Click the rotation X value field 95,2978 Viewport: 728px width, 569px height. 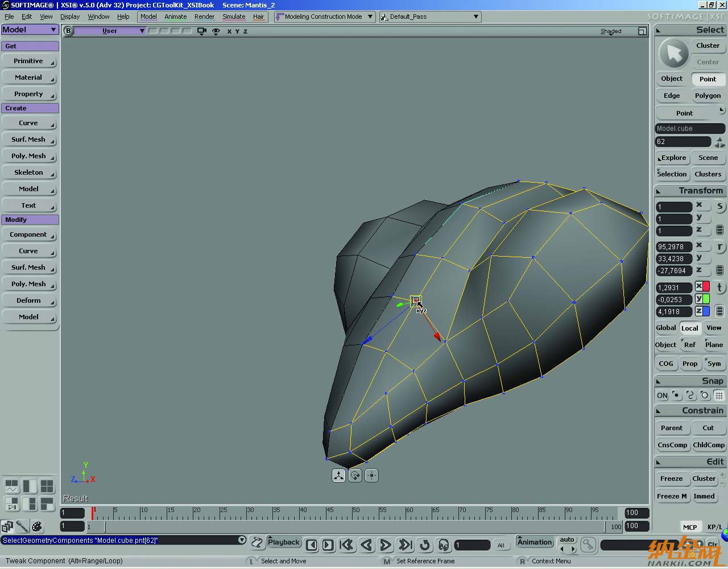(x=674, y=247)
